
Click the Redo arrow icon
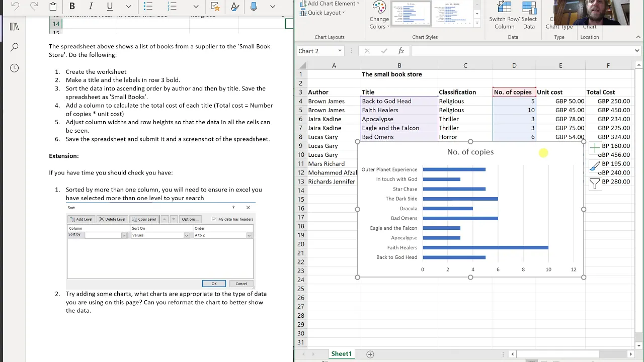pyautogui.click(x=34, y=6)
